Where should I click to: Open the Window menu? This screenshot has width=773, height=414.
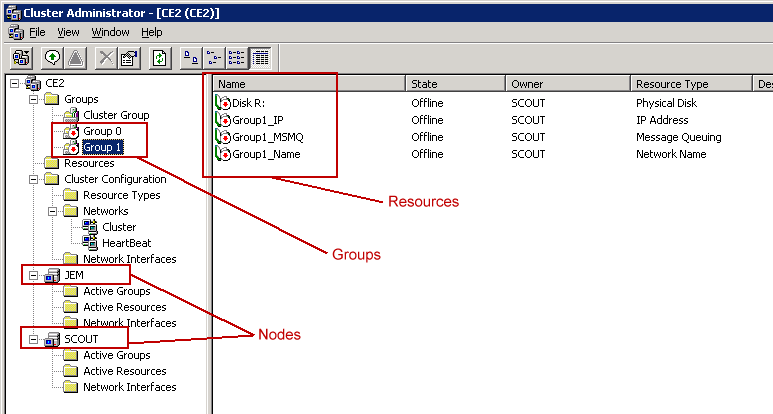click(110, 32)
